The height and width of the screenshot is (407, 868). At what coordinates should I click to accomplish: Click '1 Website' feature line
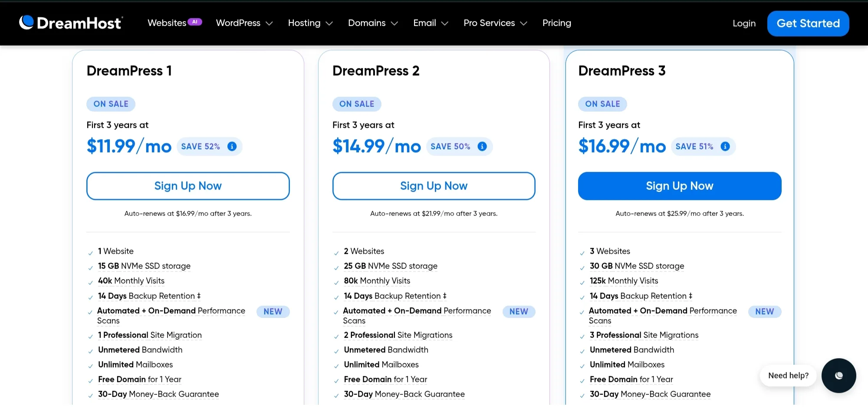click(115, 251)
